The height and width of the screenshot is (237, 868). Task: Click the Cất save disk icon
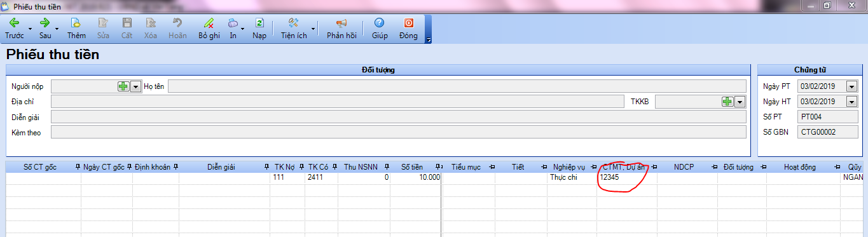[127, 23]
